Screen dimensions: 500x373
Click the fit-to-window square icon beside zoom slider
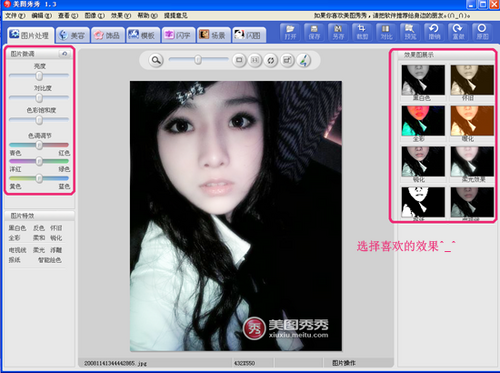coord(239,60)
